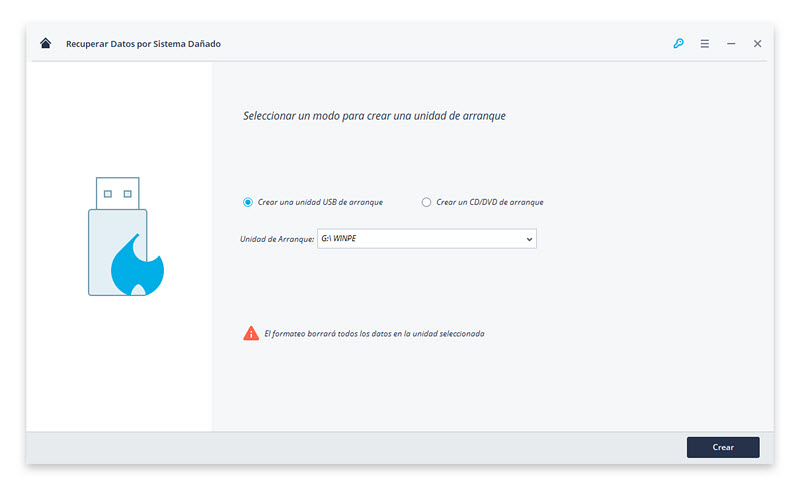Open the key activation icon
Viewport: 800px width, 493px height.
(x=678, y=43)
